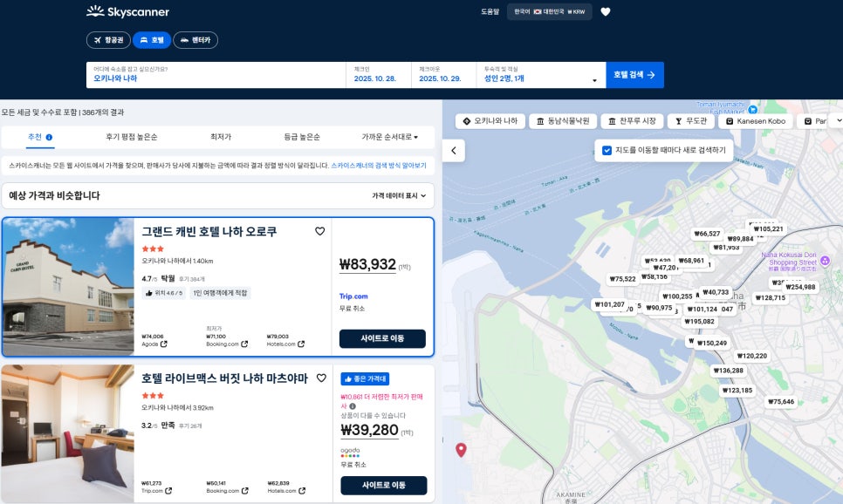Sort by 최저가 lowest price
Viewport: 843px width, 504px height.
tap(221, 137)
